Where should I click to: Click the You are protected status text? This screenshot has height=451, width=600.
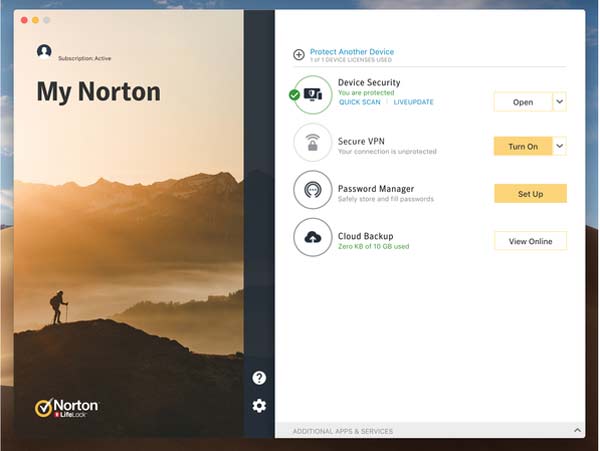point(366,93)
